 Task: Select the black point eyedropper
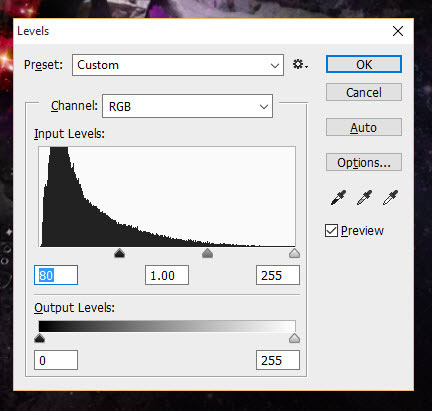[x=338, y=198]
